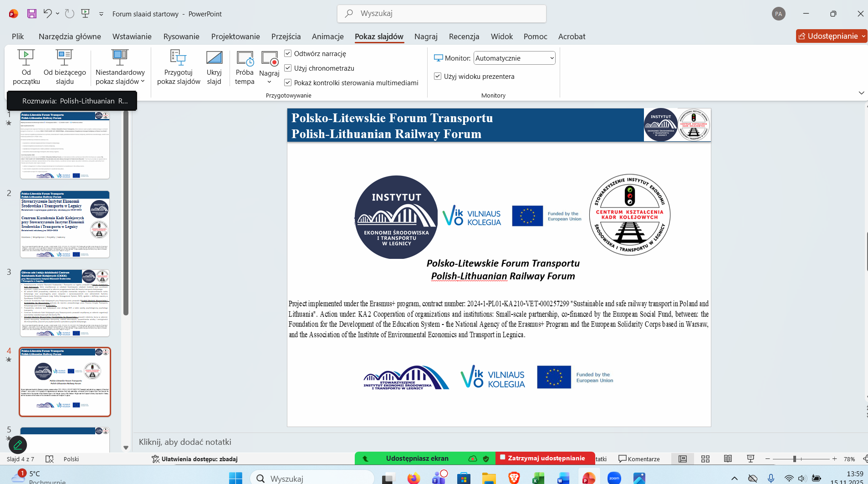Image resolution: width=868 pixels, height=484 pixels.
Task: Click the Save icon in title bar
Action: tap(31, 14)
